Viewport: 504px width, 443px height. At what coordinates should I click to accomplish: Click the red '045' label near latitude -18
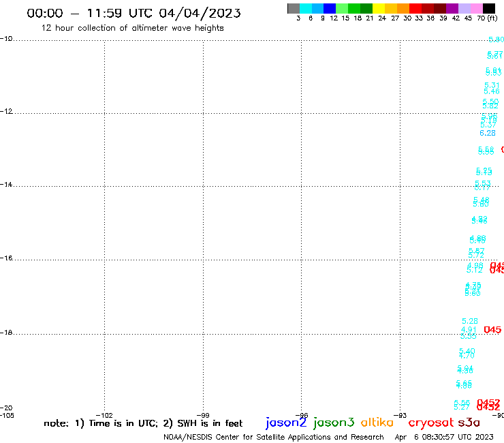point(492,330)
